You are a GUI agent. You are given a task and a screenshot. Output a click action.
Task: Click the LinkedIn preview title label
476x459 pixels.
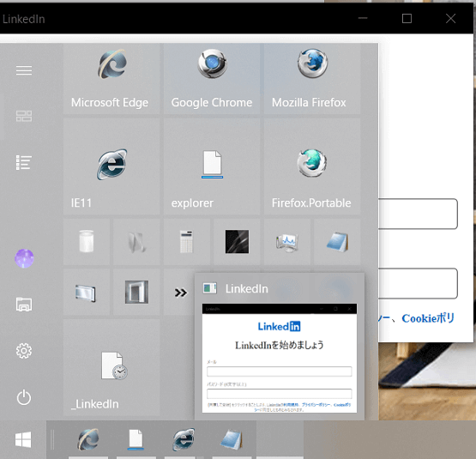coord(246,288)
